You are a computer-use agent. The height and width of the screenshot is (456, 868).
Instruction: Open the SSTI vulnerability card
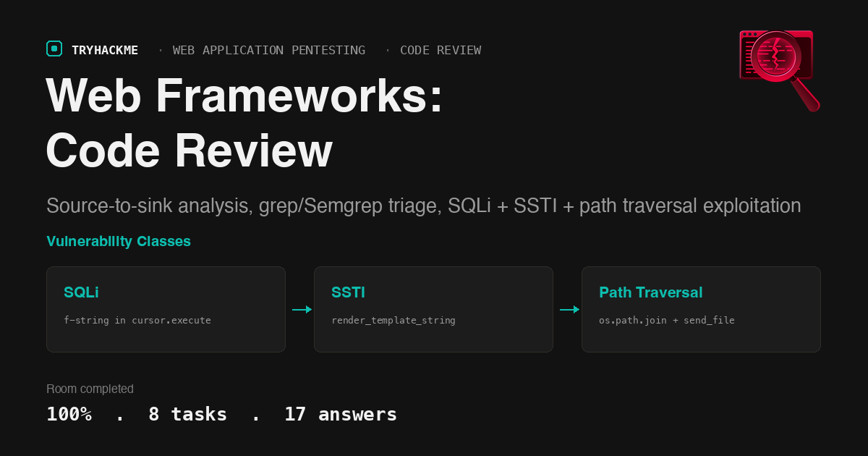pyautogui.click(x=433, y=309)
